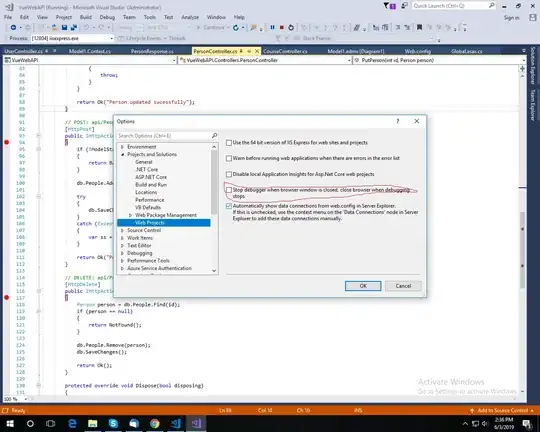Viewport: 540px width, 432px height.
Task: Click the Options tree scroll down arrow
Action: coord(214,271)
